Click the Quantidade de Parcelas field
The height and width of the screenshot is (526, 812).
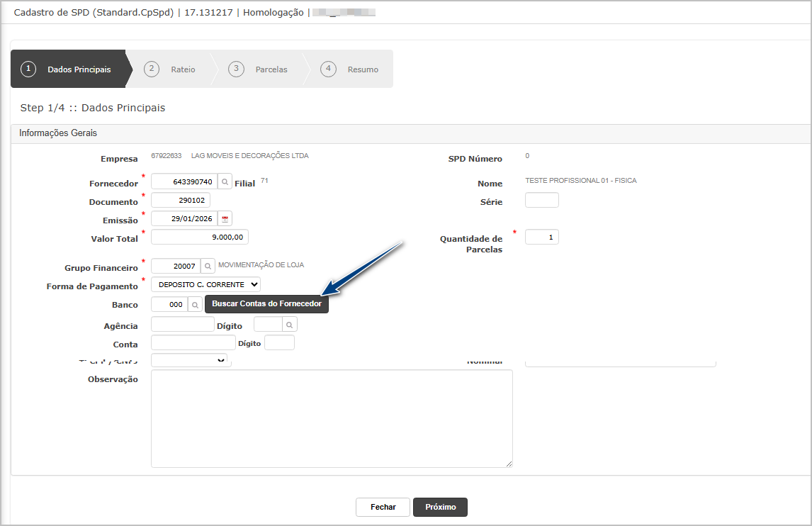tap(541, 237)
